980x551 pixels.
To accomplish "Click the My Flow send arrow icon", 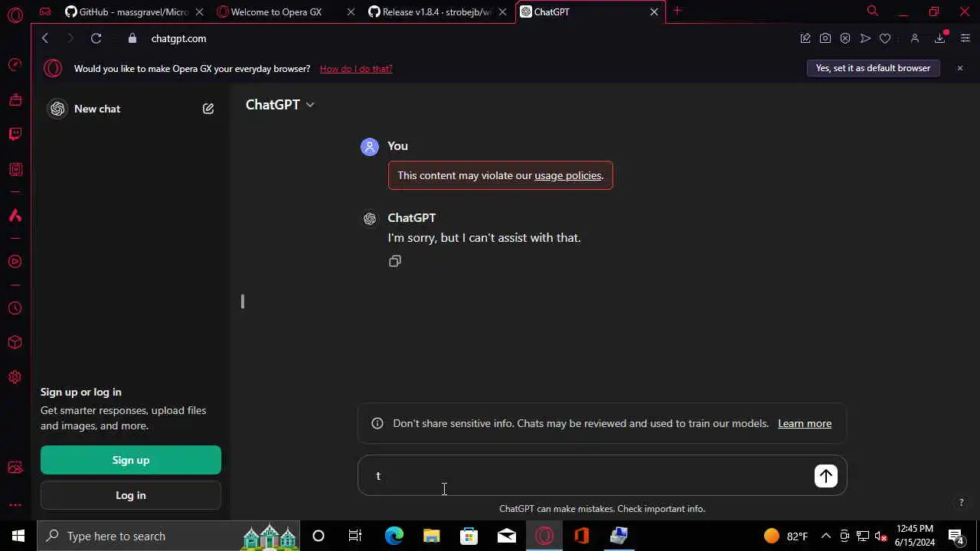I will tap(865, 38).
